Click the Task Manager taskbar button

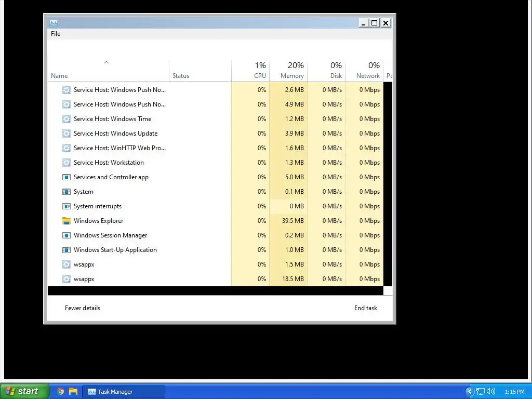[124, 392]
